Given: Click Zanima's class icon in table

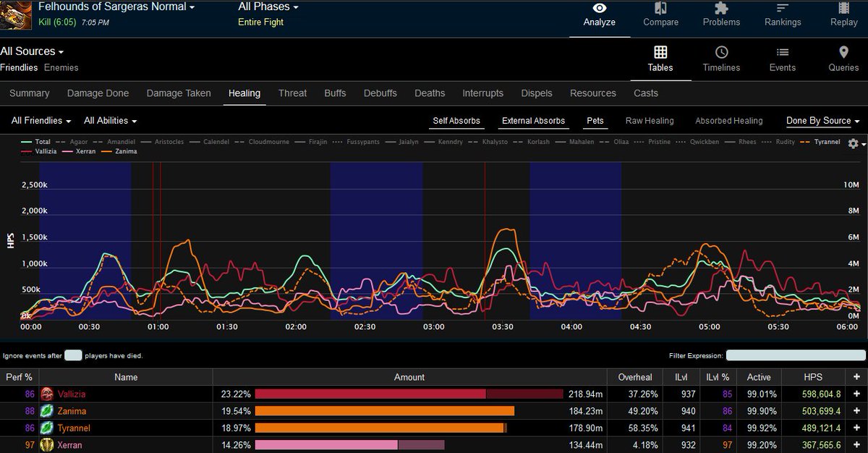Looking at the screenshot, I should click(x=47, y=411).
